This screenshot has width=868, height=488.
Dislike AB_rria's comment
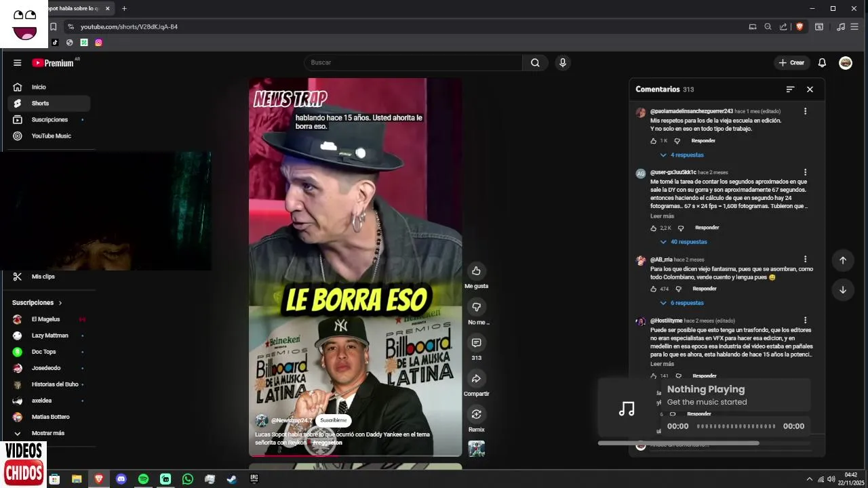click(x=678, y=289)
